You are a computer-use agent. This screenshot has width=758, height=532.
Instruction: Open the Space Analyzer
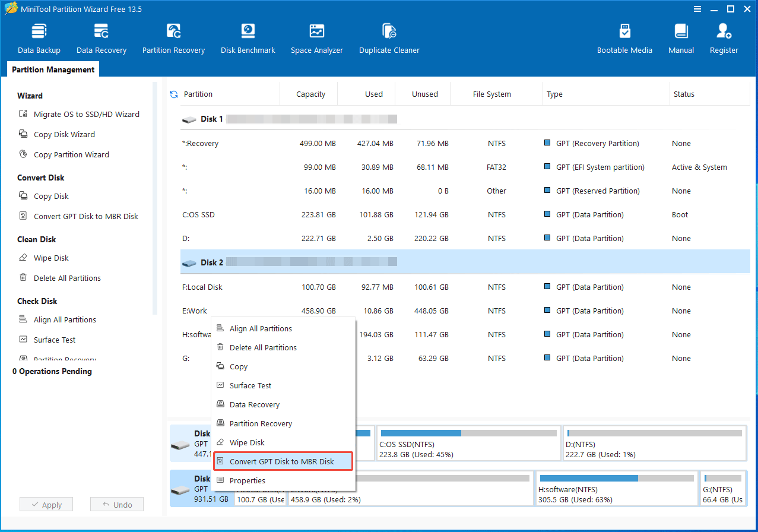[316, 37]
